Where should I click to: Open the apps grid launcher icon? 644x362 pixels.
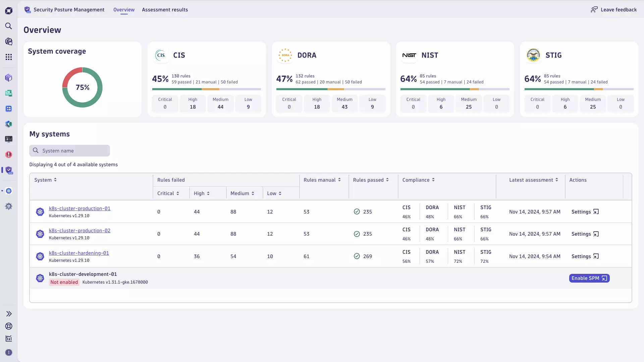click(9, 57)
